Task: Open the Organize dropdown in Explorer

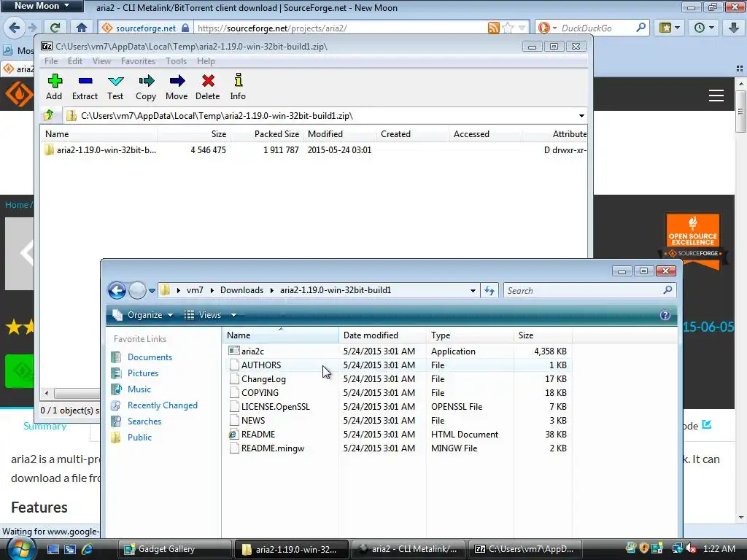Action: tap(143, 315)
